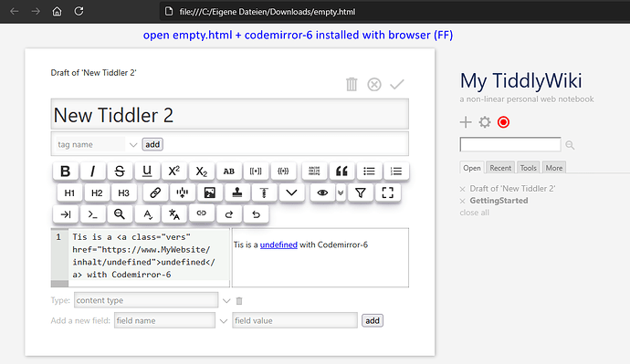Open stamp snippet tool
Screen dimensions: 630x364
237,193
